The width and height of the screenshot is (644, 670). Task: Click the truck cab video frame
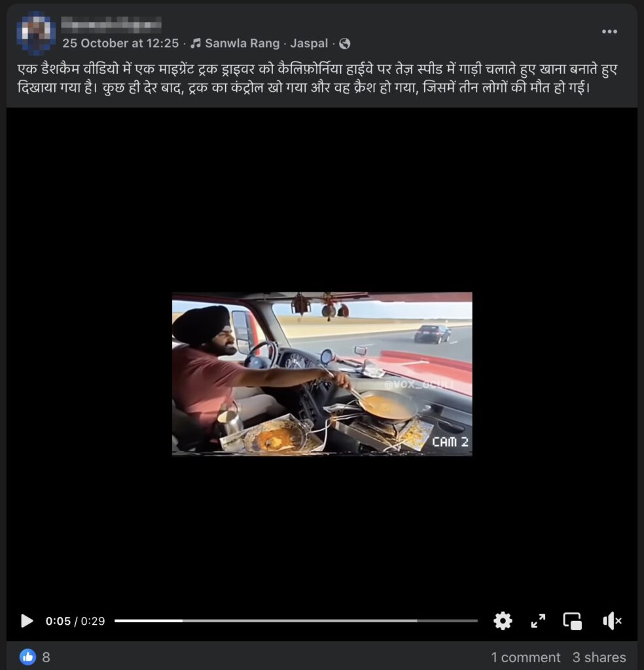click(322, 374)
